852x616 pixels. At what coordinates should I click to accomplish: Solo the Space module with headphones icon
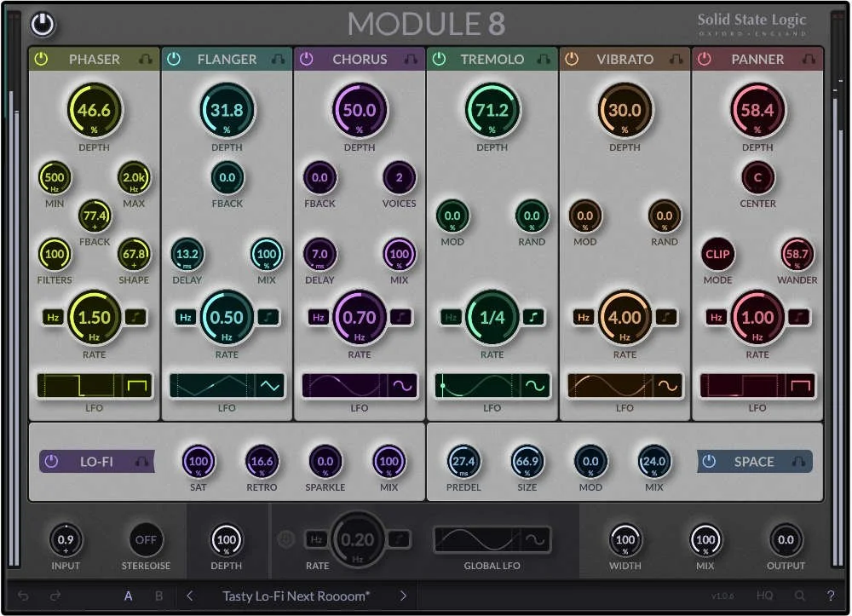(x=798, y=462)
